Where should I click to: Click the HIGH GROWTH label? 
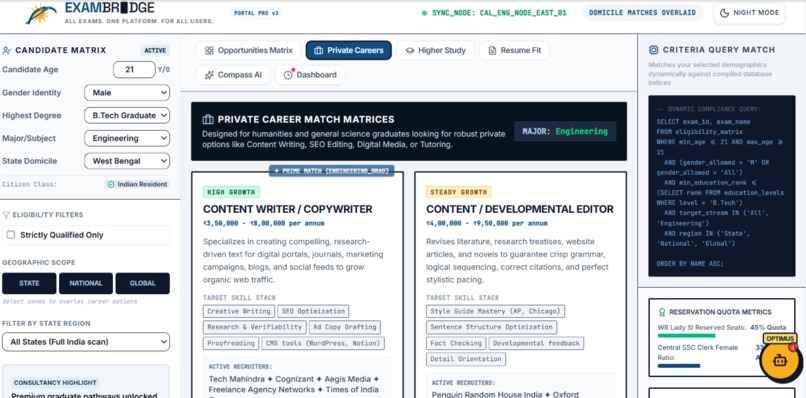[x=231, y=192]
